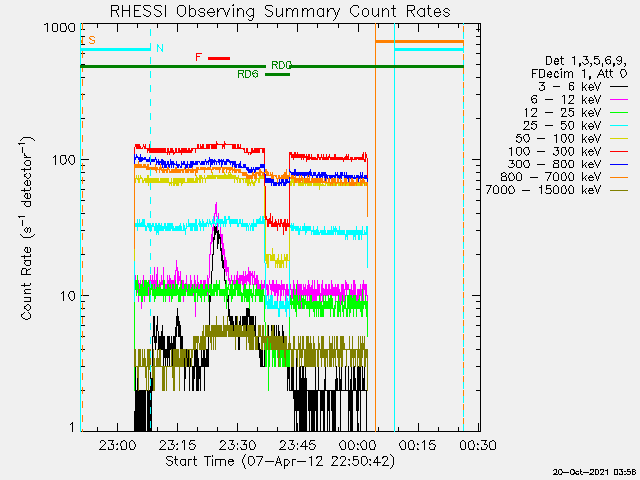The image size is (640, 480).
Task: Click the magenta 6-12 keV flare peak
Action: pyautogui.click(x=216, y=206)
